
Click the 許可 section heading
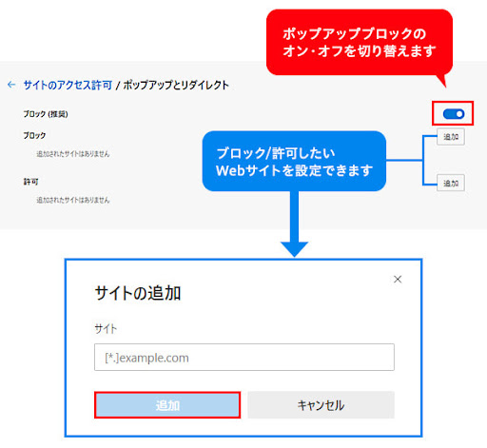[x=30, y=182]
